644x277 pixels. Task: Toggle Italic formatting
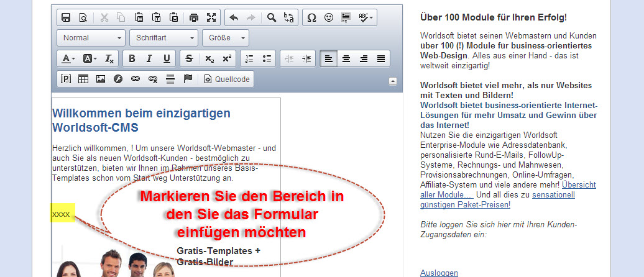coord(149,58)
